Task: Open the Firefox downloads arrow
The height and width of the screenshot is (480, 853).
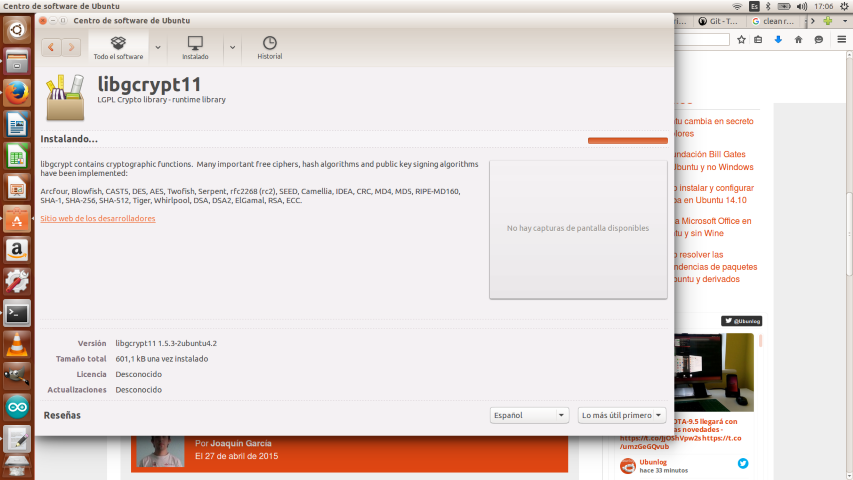Action: [x=778, y=40]
